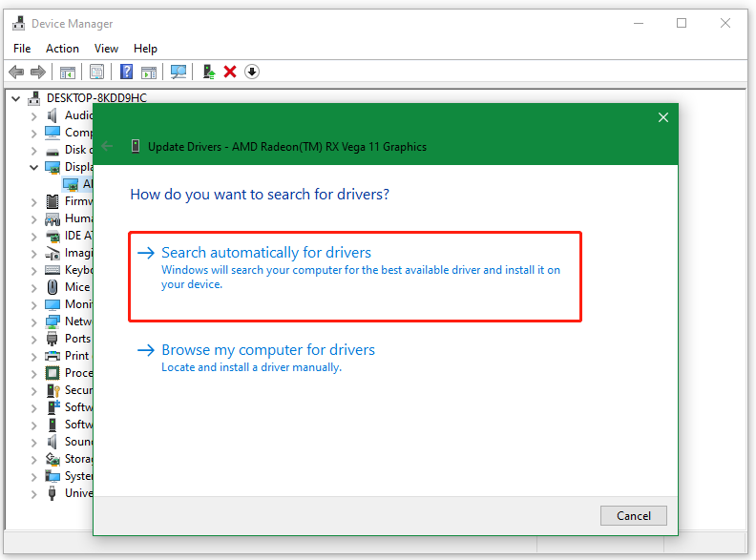756x560 pixels.
Task: Click the blue Help question-mark toolbar icon
Action: click(x=126, y=72)
